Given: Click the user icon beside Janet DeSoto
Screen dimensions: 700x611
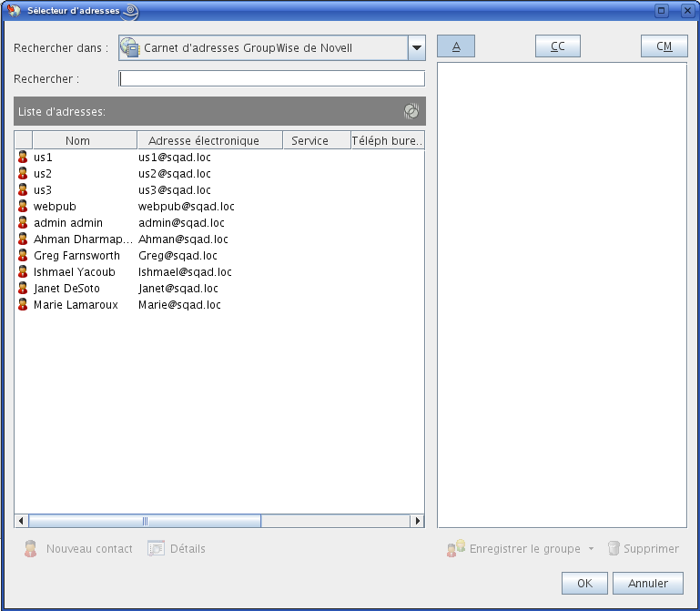Looking at the screenshot, I should point(23,288).
